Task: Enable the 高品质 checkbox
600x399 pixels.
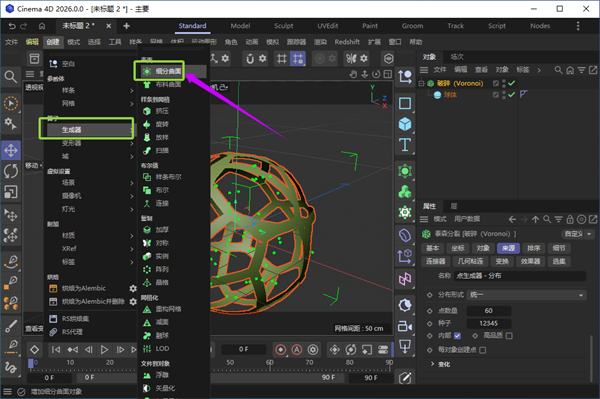Action: pos(509,335)
